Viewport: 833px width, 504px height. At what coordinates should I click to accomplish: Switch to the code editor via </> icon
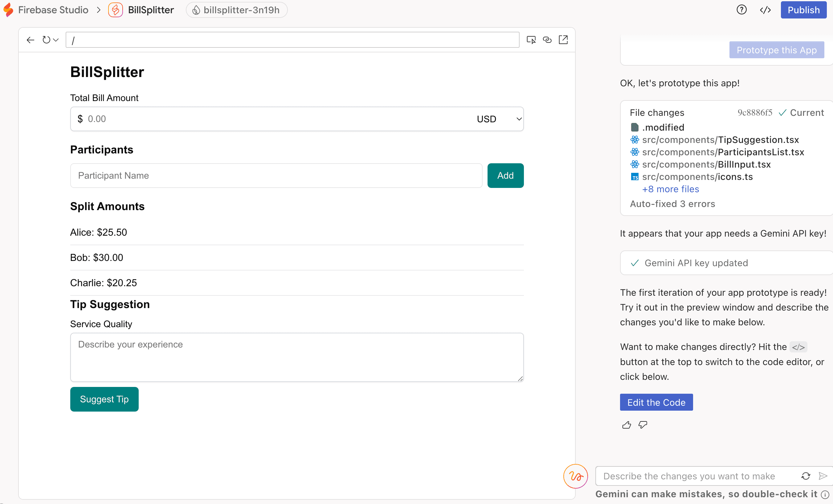pos(766,10)
